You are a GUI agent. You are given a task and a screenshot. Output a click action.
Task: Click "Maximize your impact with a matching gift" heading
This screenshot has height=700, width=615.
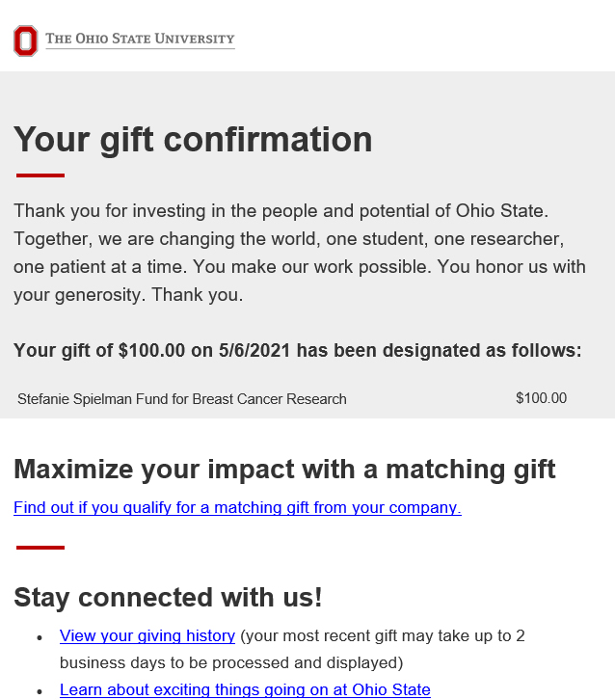(284, 470)
